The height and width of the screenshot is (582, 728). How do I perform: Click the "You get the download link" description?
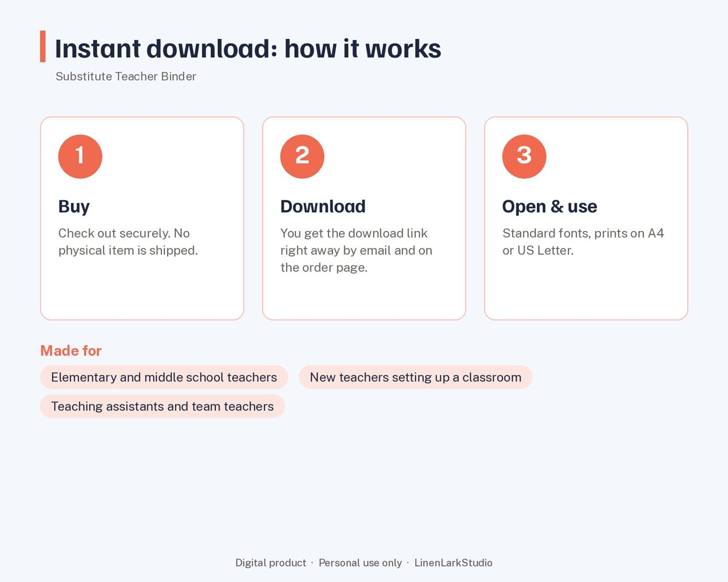[x=356, y=250]
